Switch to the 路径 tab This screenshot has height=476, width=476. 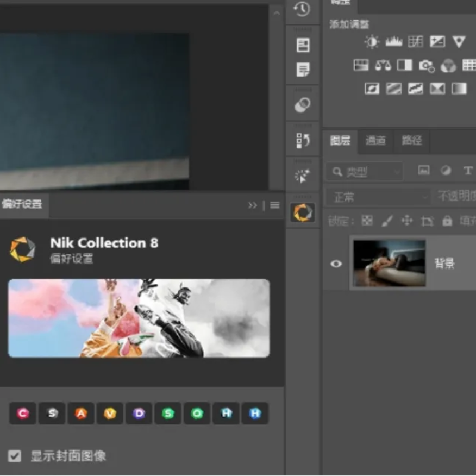tap(412, 141)
